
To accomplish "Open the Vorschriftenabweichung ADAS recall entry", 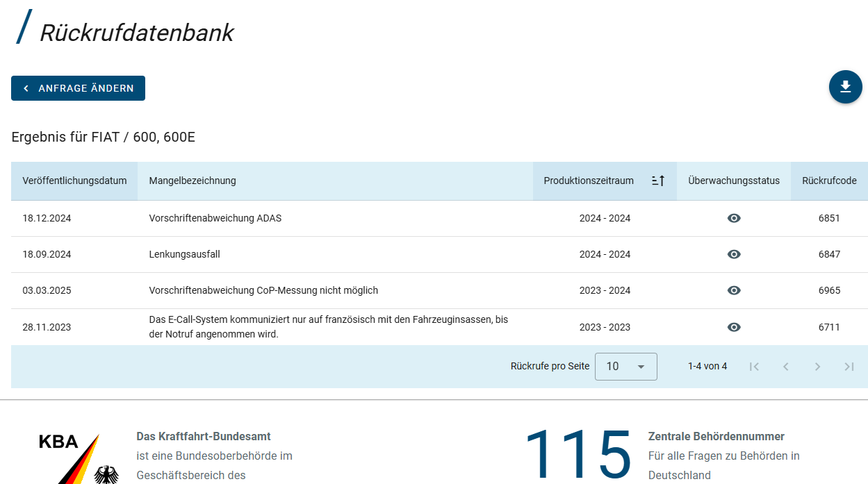I will [215, 218].
